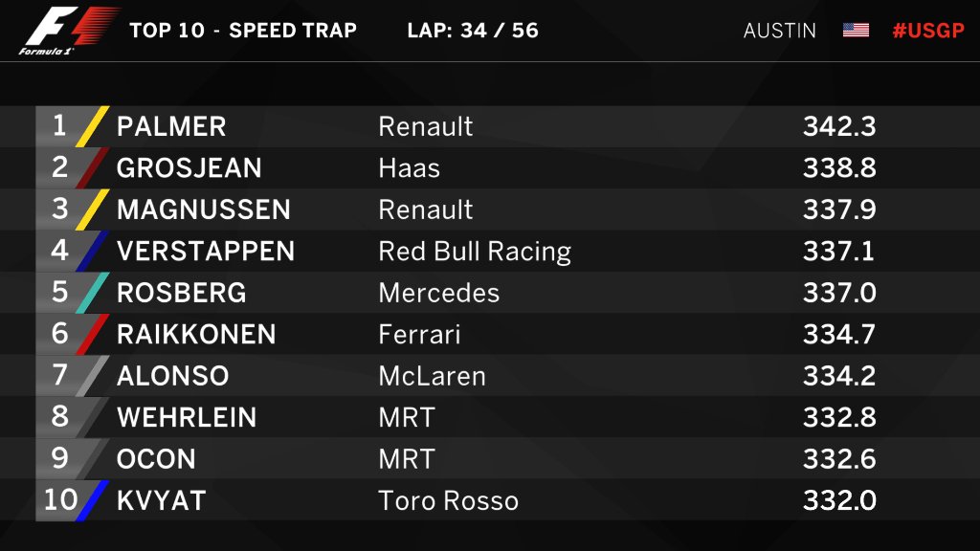Click the LAP: 34 / 56 counter
Image resolution: width=980 pixels, height=551 pixels.
[473, 30]
